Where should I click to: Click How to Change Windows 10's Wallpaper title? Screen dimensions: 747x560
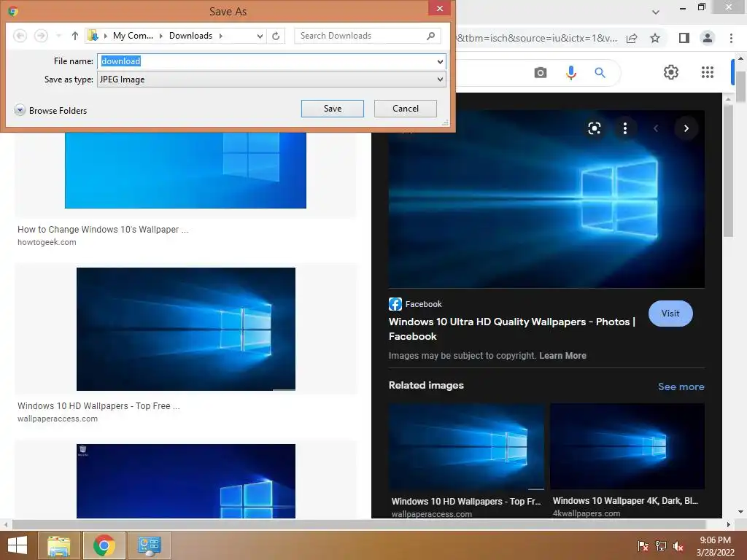pos(103,230)
